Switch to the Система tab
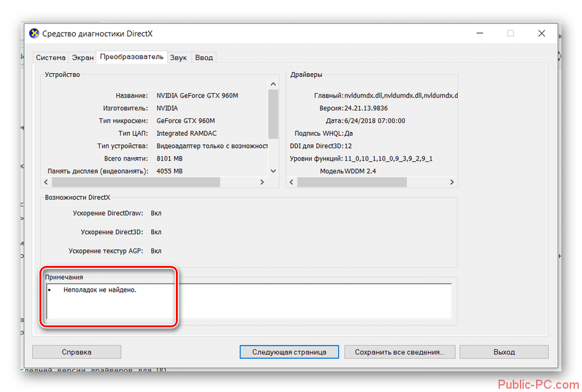The height and width of the screenshot is (392, 582). click(50, 58)
